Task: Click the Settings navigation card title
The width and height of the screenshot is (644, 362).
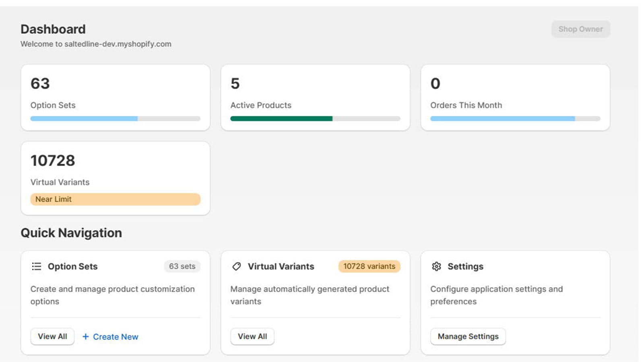Action: 466,266
